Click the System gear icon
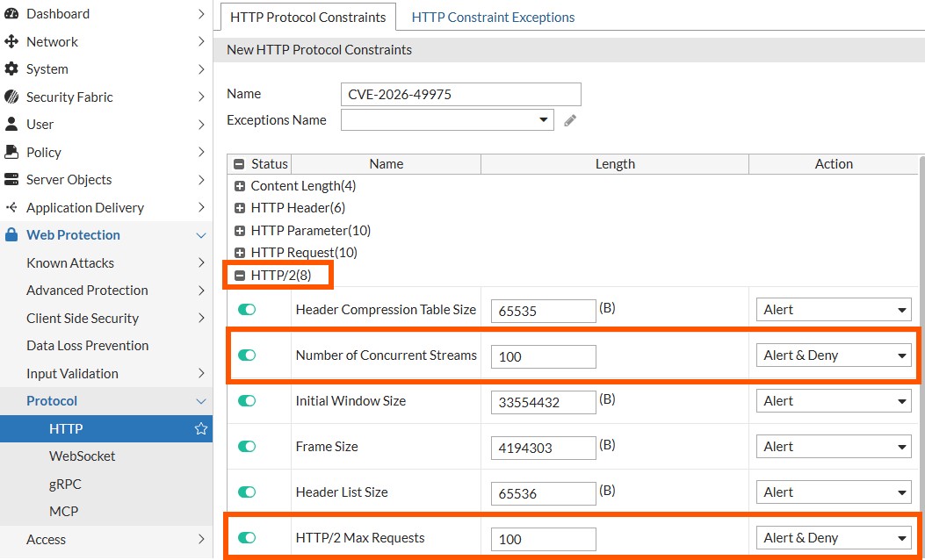925x560 pixels. pyautogui.click(x=11, y=69)
